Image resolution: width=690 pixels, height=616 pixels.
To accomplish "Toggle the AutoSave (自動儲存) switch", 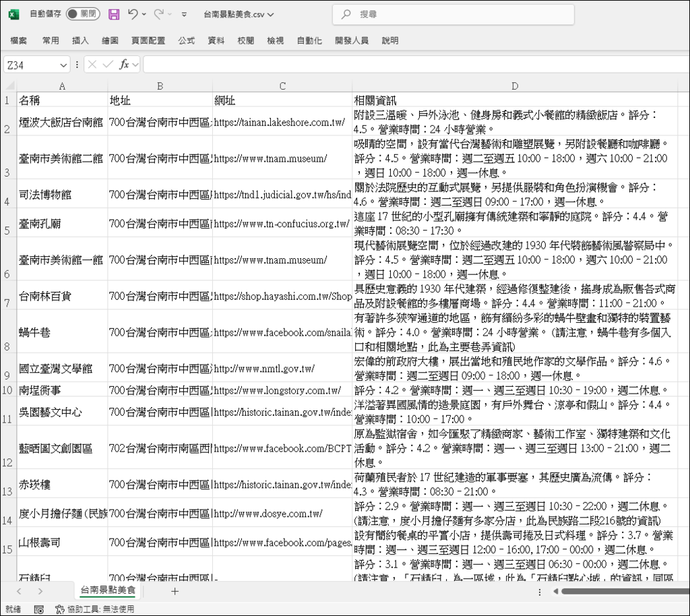I will 83,14.
